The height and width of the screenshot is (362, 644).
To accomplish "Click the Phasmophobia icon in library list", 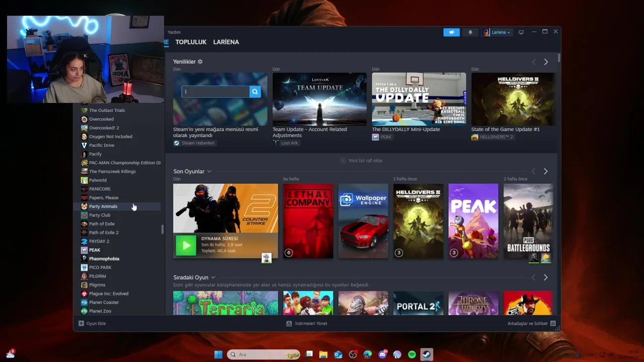I will (84, 258).
